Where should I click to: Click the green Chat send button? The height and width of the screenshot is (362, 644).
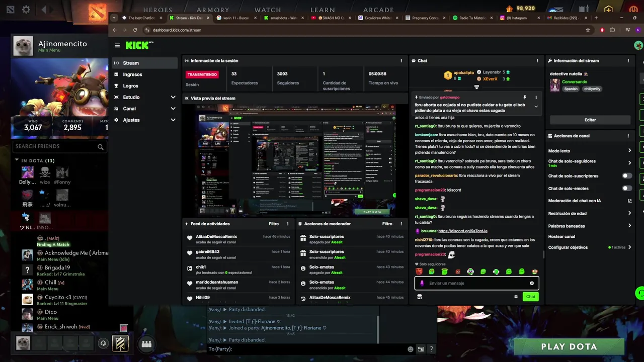point(530,297)
